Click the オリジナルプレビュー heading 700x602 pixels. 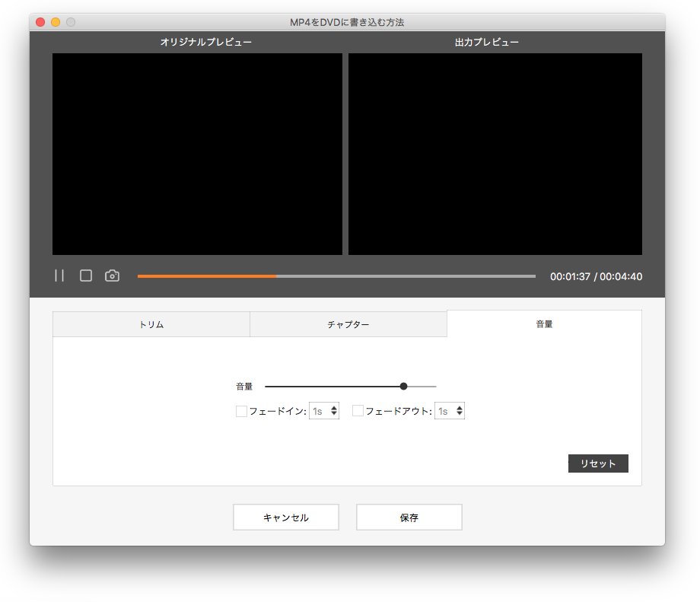point(205,42)
